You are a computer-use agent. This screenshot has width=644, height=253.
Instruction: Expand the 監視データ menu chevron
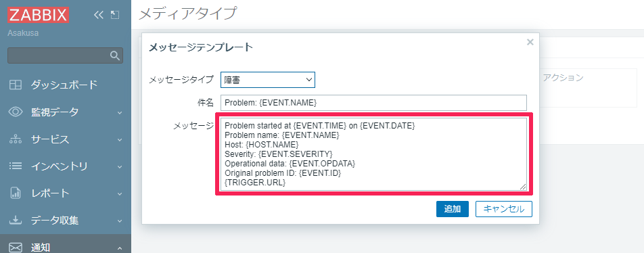120,112
